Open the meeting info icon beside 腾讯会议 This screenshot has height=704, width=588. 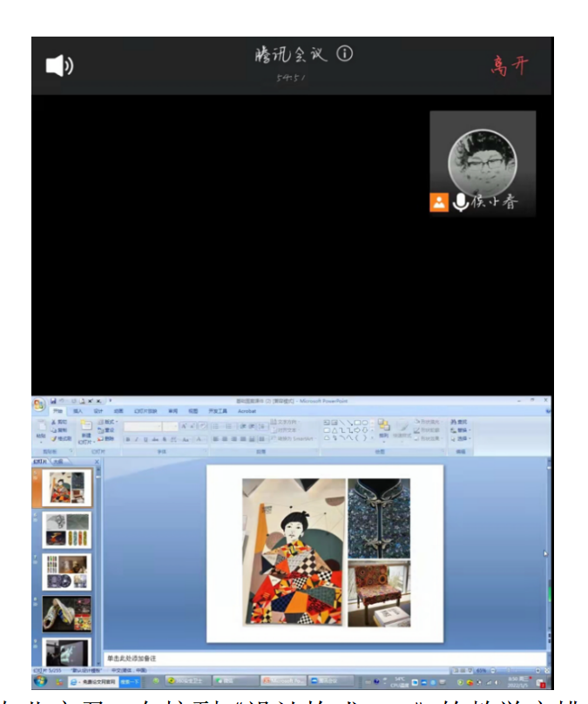(345, 54)
